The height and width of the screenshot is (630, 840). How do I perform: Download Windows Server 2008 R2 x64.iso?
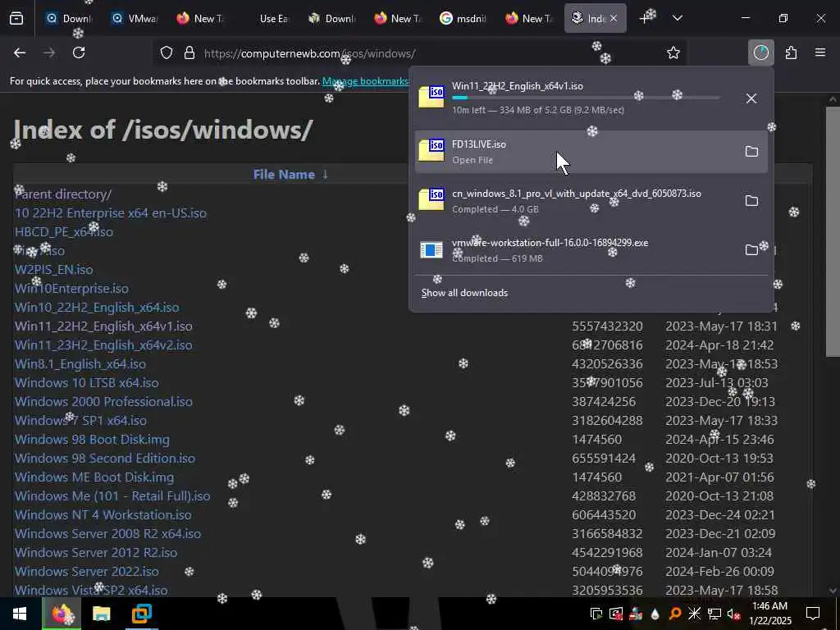pos(107,534)
